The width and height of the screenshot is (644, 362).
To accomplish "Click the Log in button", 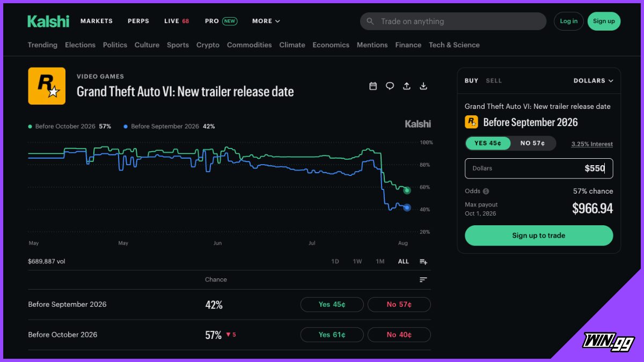I will point(569,21).
